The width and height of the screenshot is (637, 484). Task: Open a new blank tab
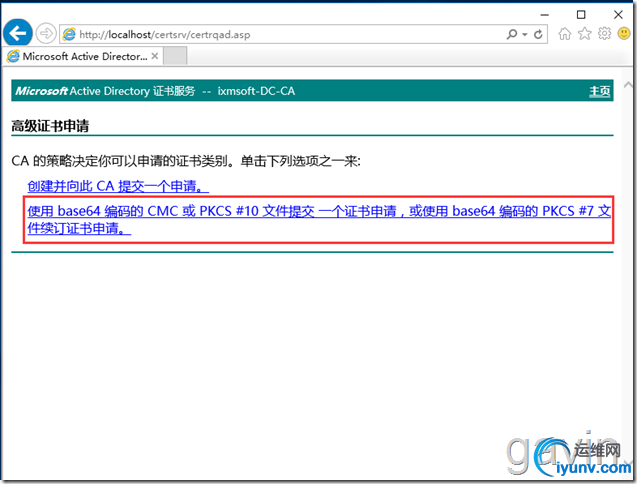click(175, 56)
